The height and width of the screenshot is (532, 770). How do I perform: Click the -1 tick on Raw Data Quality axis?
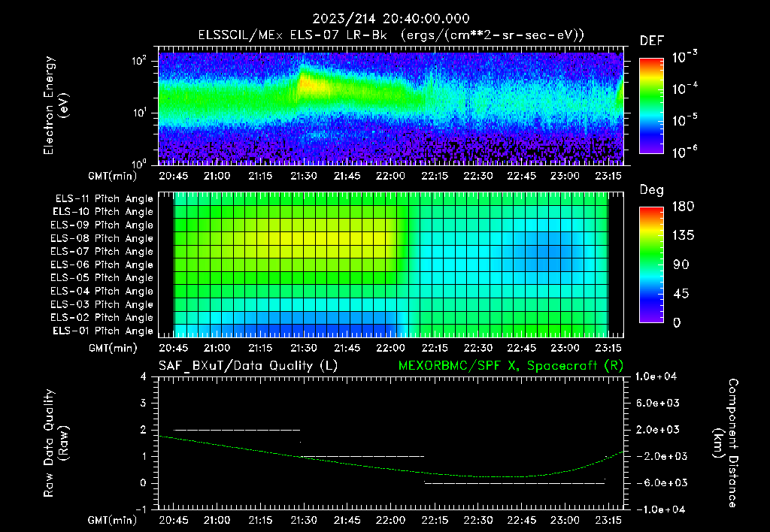tap(141, 509)
